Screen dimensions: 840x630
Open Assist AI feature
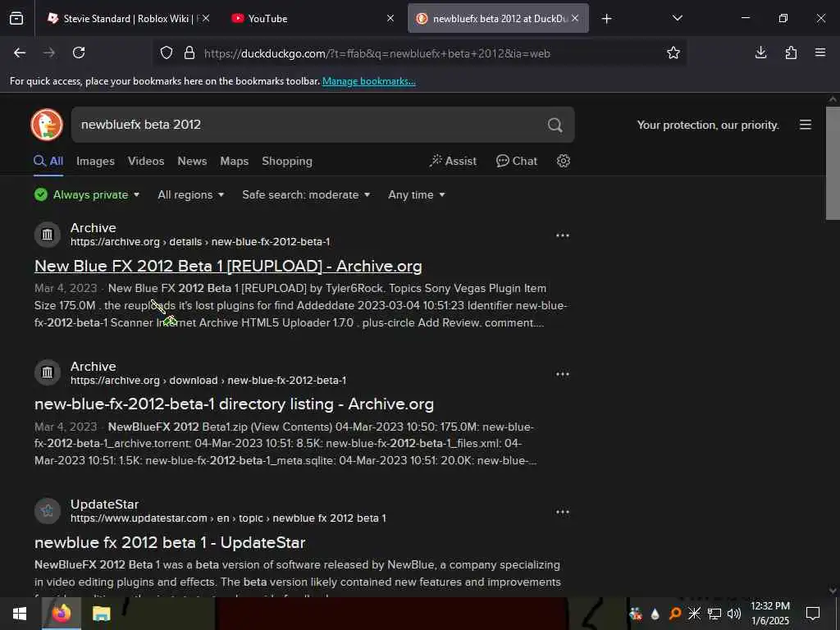pos(453,161)
